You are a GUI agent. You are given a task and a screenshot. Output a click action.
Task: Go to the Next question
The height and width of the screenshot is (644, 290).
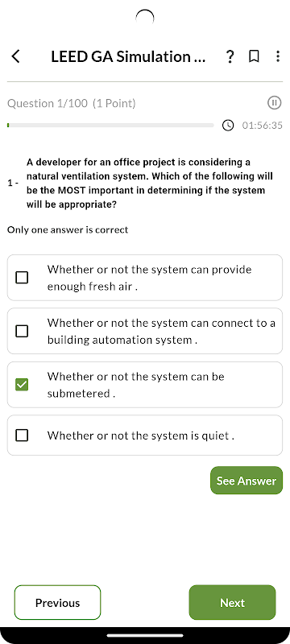tap(233, 602)
